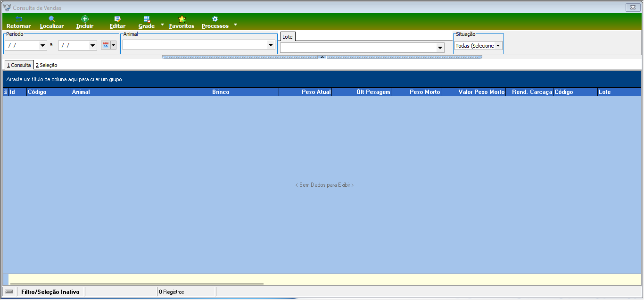644x300 pixels.
Task: Click the Localizar magnifier icon
Action: [52, 19]
